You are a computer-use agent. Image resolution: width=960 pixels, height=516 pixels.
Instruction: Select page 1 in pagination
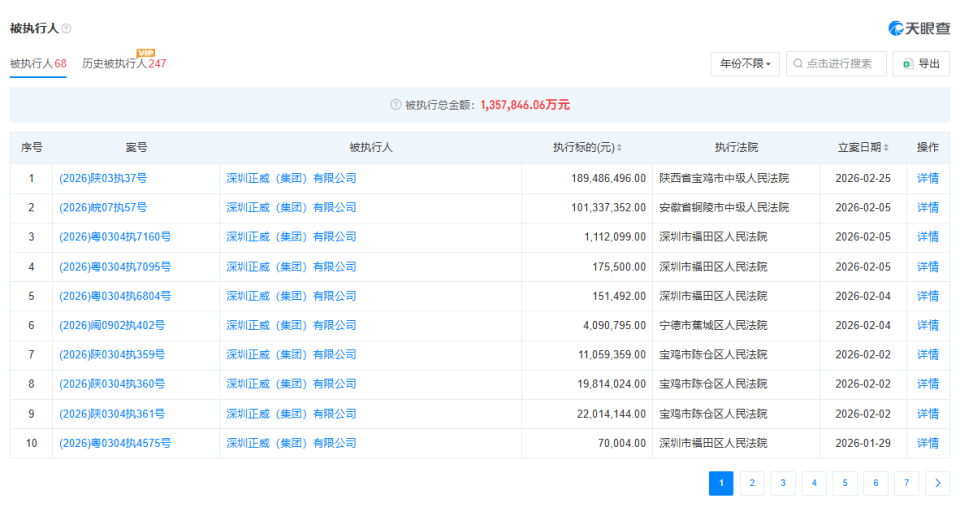(721, 483)
